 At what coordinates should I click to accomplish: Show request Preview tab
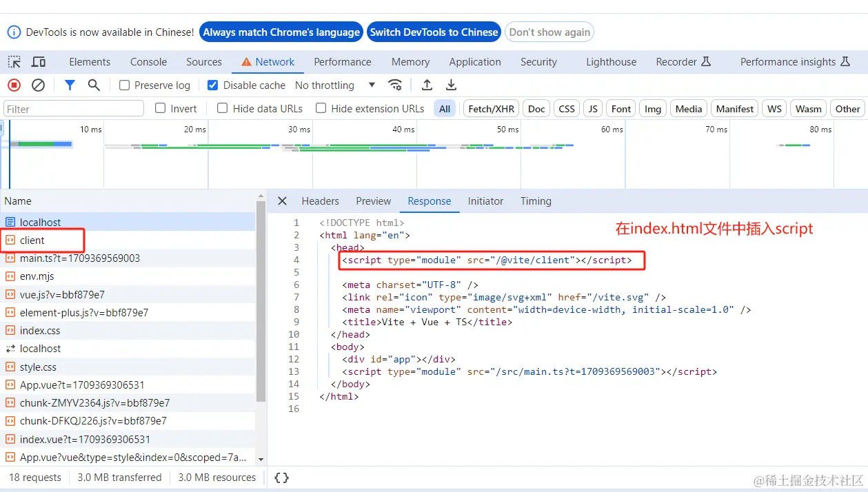pos(374,201)
